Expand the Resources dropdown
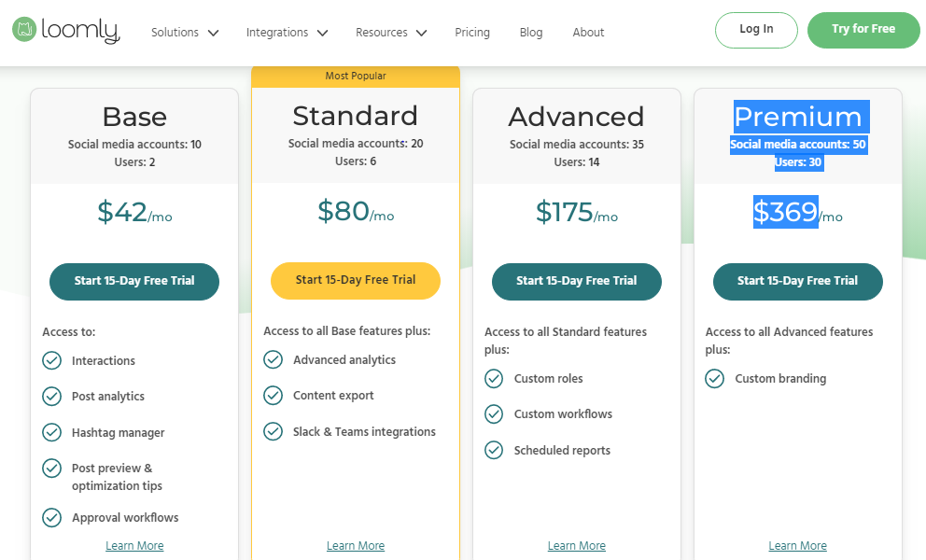Image resolution: width=926 pixels, height=560 pixels. click(390, 32)
